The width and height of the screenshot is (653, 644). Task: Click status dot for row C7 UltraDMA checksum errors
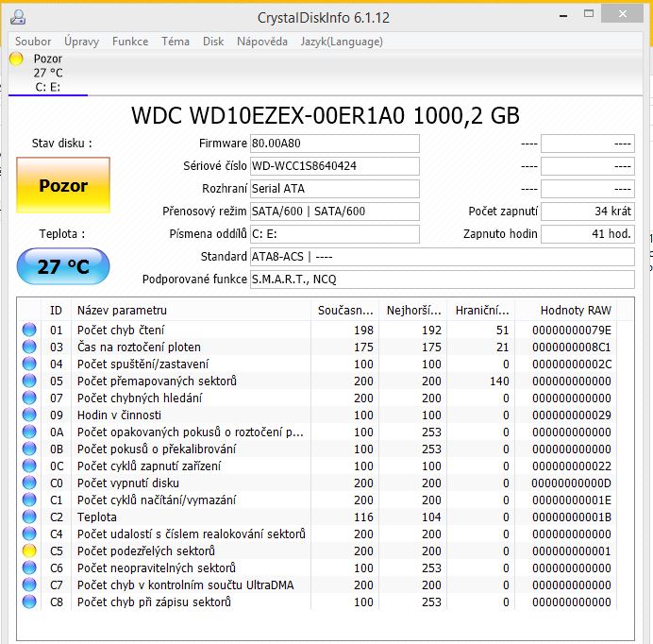(x=29, y=585)
